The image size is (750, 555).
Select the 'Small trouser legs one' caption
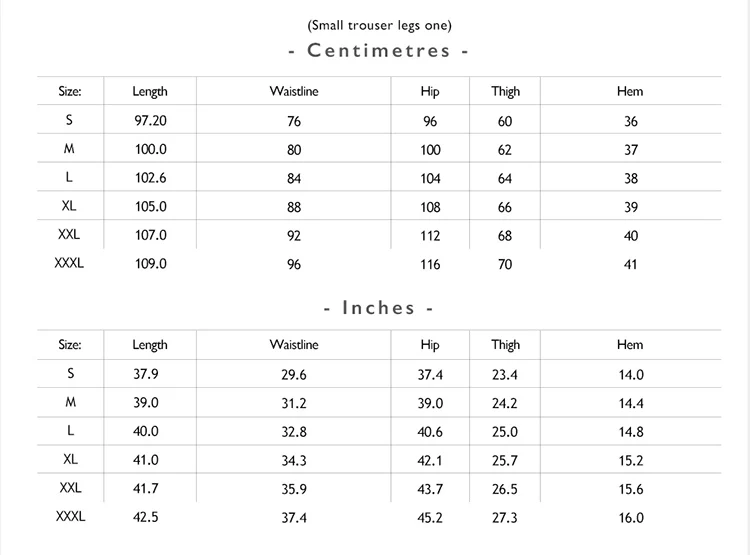click(x=379, y=25)
